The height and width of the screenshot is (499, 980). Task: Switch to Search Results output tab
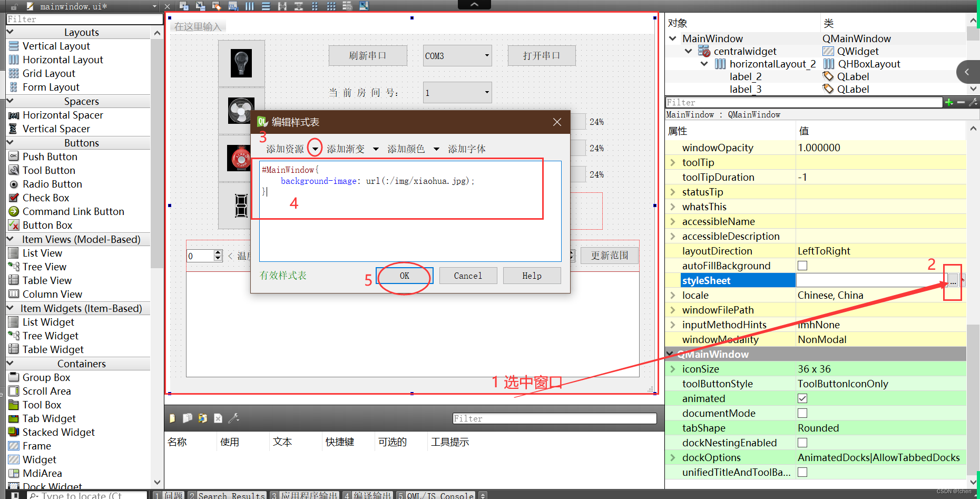pyautogui.click(x=227, y=495)
